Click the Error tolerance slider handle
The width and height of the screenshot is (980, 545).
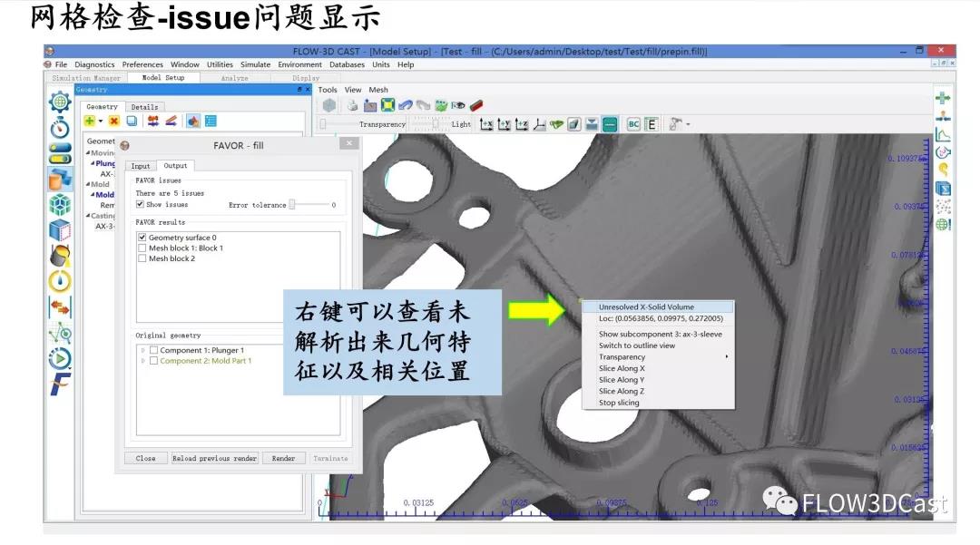292,205
